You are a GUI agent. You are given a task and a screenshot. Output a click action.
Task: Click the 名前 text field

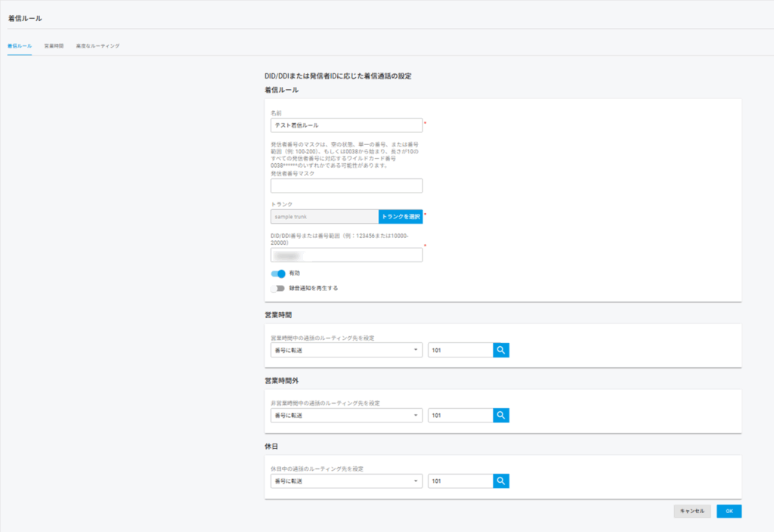[x=346, y=125]
